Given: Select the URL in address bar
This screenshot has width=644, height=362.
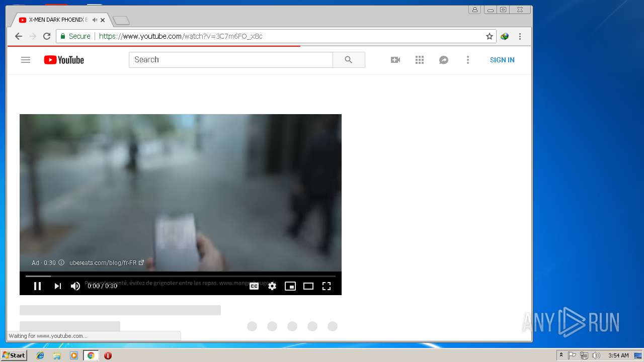Looking at the screenshot, I should 181,36.
